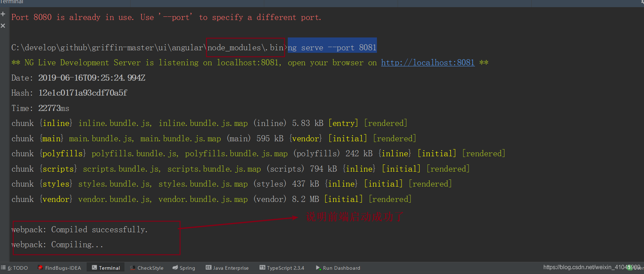The height and width of the screenshot is (274, 644).
Task: Open the TypeScript 2.3.4 tool window
Action: click(x=282, y=268)
